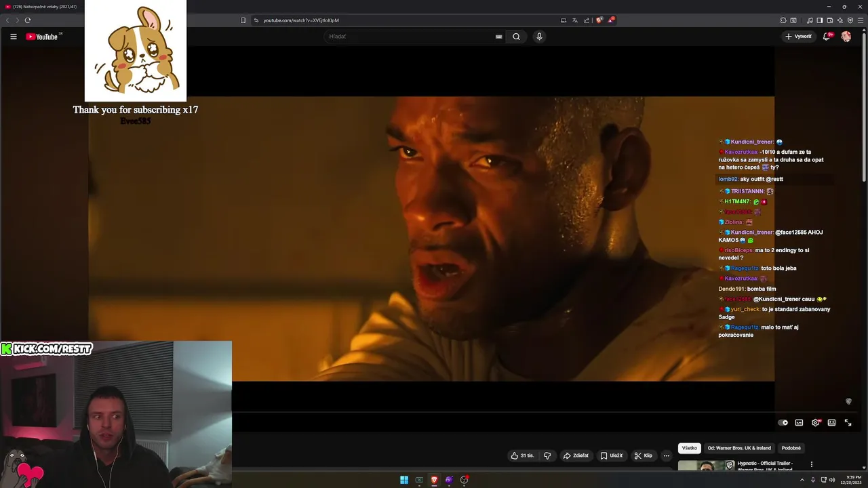Open the Brave browser taskbar icon
The height and width of the screenshot is (488, 868).
(434, 480)
